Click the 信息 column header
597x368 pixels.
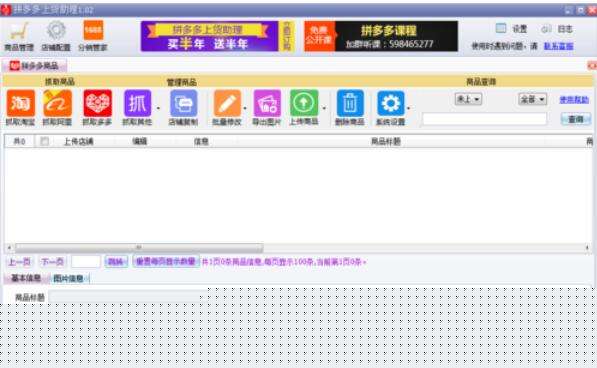(201, 142)
